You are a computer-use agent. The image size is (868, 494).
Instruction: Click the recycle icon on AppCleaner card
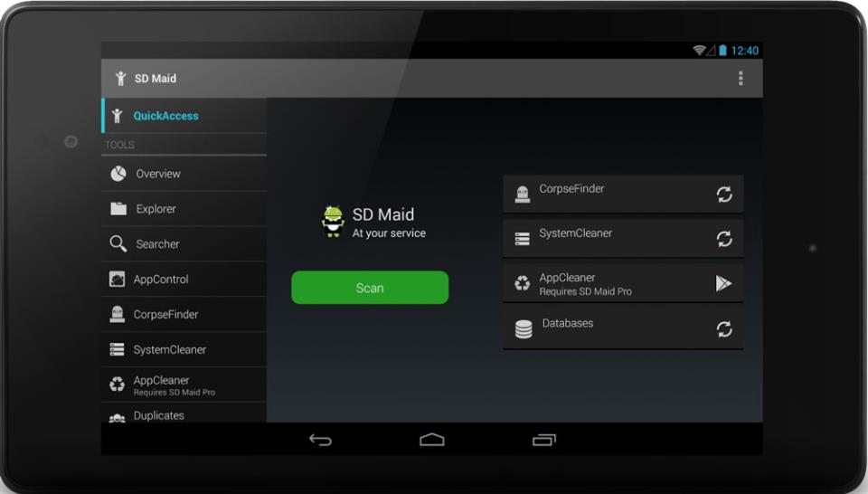522,283
